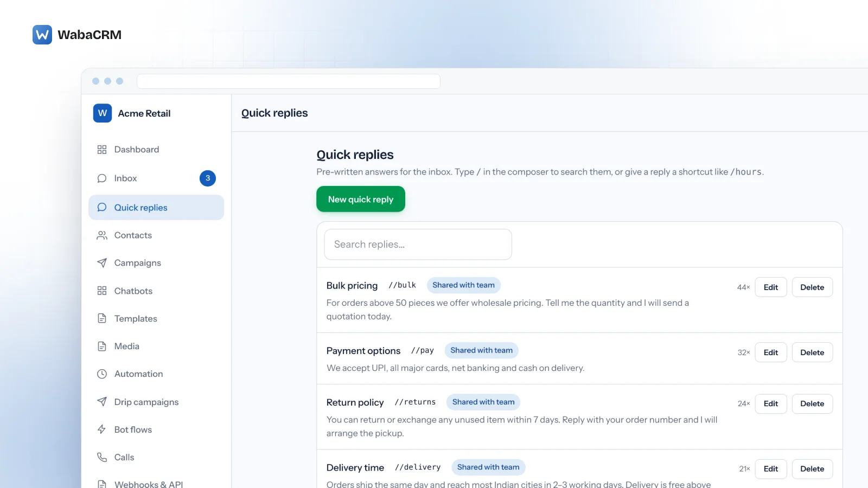Edit the Bulk pricing reply

point(771,287)
